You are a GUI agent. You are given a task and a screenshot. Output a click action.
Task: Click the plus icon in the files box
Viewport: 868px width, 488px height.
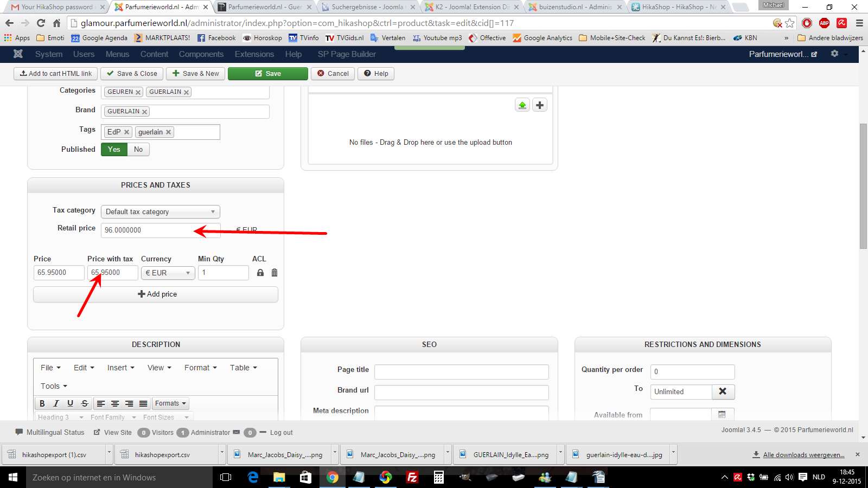pyautogui.click(x=540, y=105)
